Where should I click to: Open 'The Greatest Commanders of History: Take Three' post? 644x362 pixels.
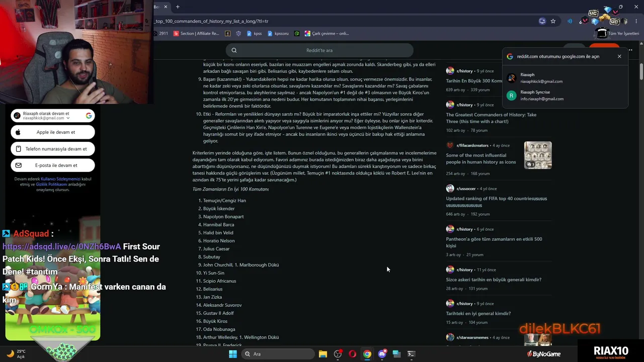coord(491,118)
